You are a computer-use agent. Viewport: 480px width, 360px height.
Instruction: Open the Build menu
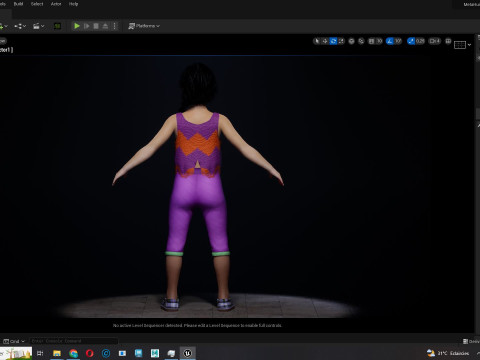click(18, 4)
